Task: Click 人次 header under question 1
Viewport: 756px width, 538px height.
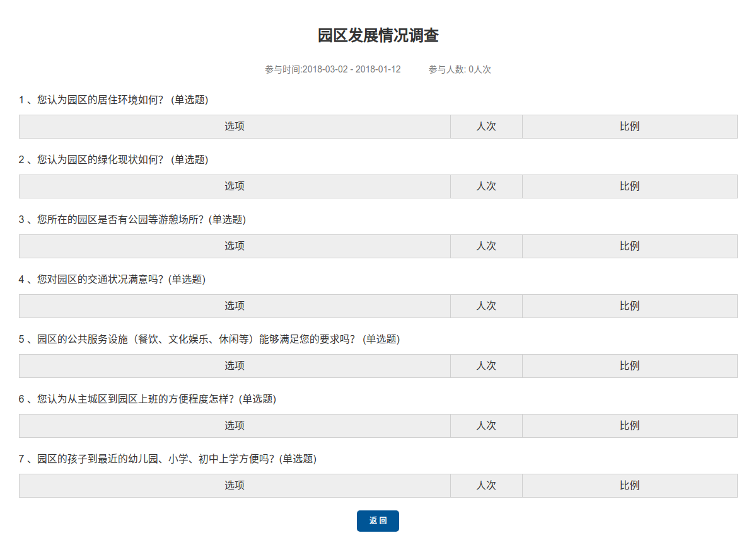Action: (486, 127)
